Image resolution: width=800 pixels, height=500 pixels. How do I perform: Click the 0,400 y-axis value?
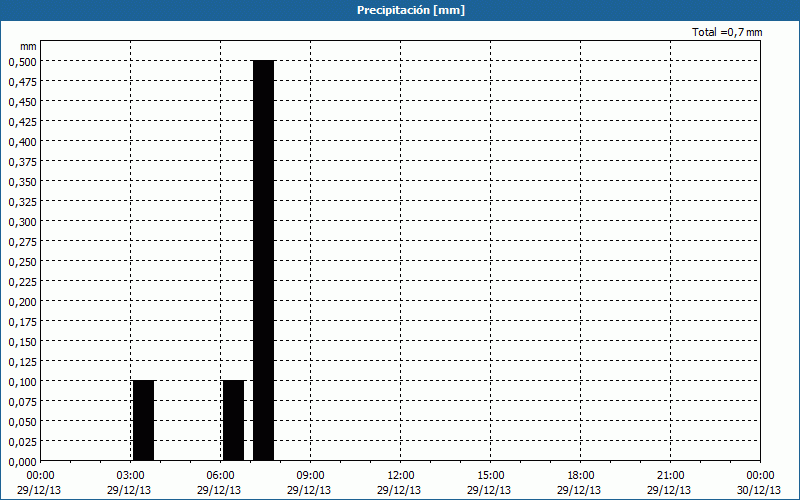23,141
